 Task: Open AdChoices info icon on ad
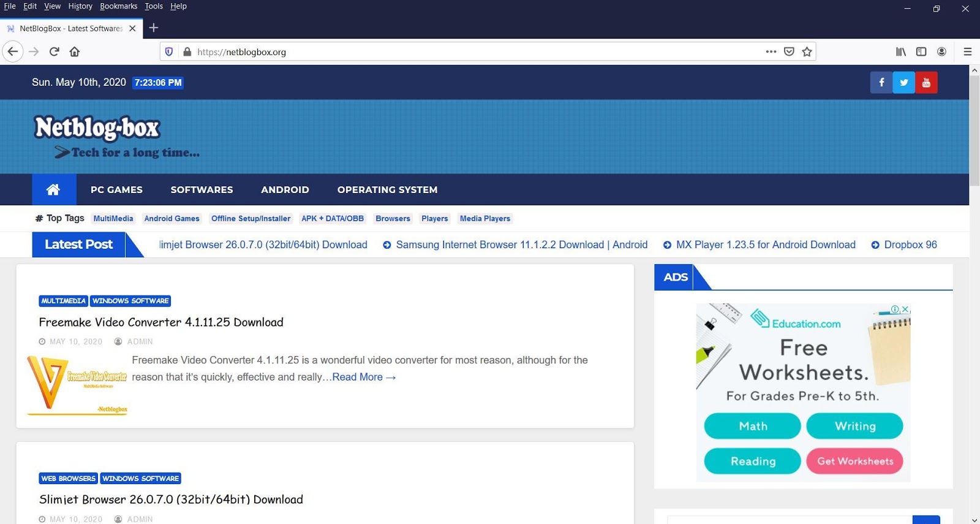pos(895,309)
